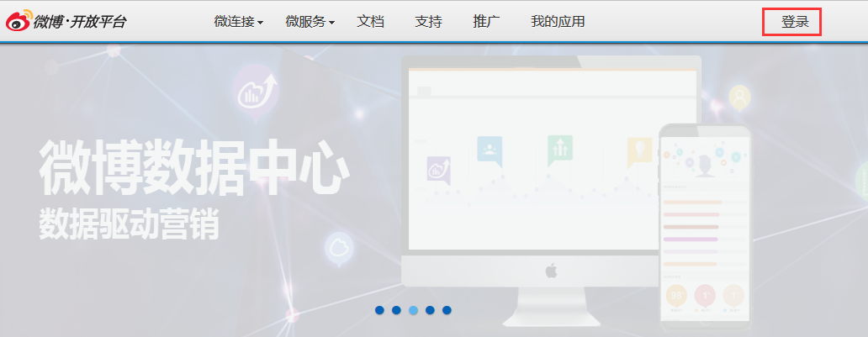Expand the 微连接 dropdown menu
This screenshot has height=337, width=868.
[238, 22]
